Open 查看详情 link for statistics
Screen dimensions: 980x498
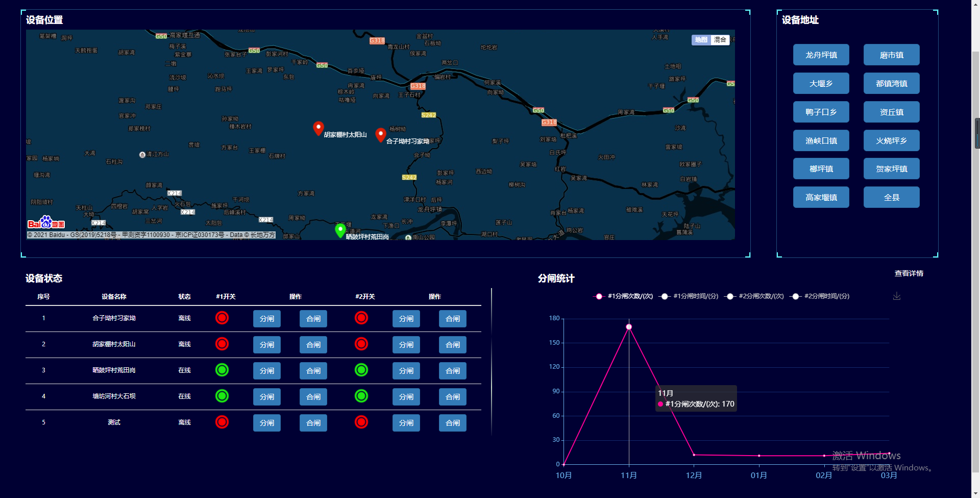909,273
